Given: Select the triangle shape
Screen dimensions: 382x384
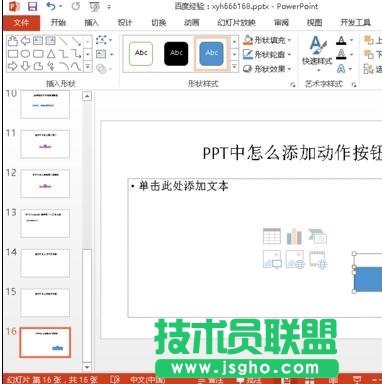Looking at the screenshot, I should click(51, 54).
